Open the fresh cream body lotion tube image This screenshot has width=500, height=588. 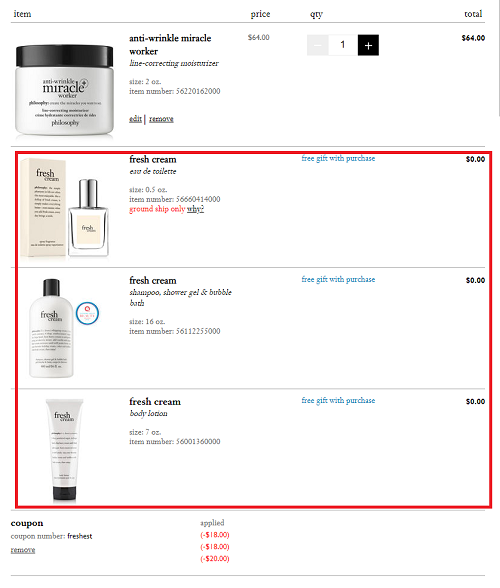(x=64, y=450)
